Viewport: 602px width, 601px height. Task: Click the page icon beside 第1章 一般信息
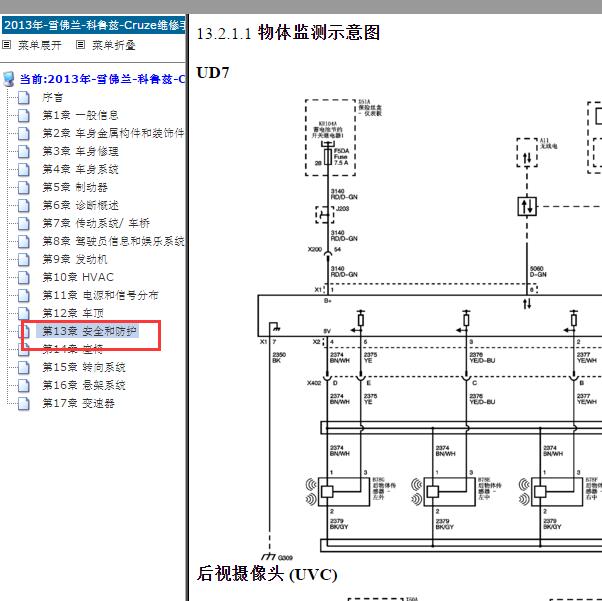[24, 115]
